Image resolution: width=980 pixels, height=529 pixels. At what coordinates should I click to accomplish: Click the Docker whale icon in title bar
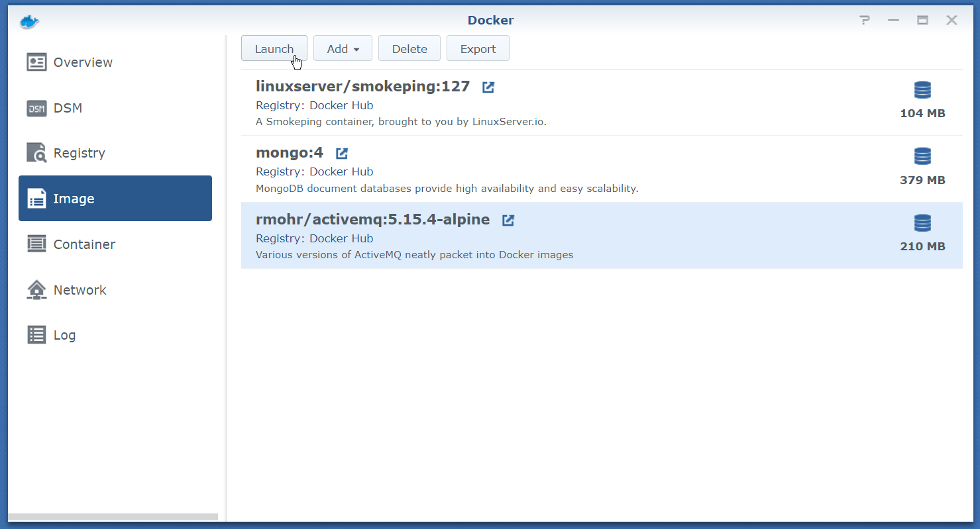[x=30, y=21]
